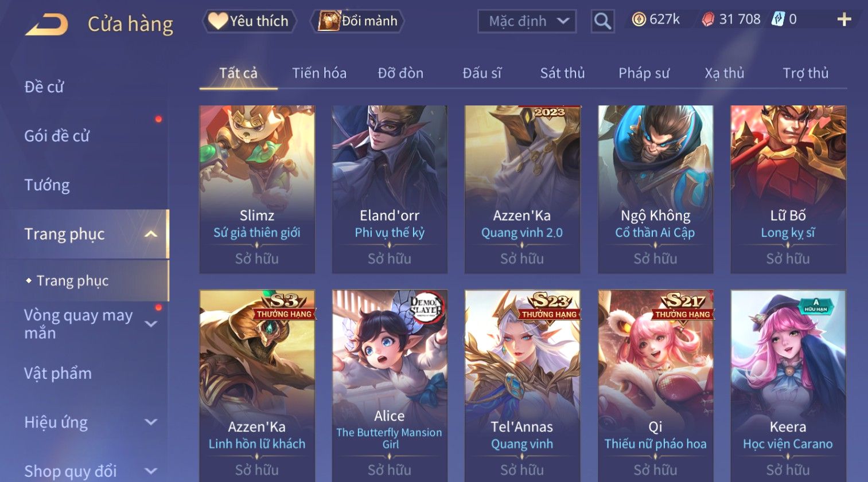The image size is (868, 482).
Task: Open Yêu thích heart favorites
Action: pos(249,21)
